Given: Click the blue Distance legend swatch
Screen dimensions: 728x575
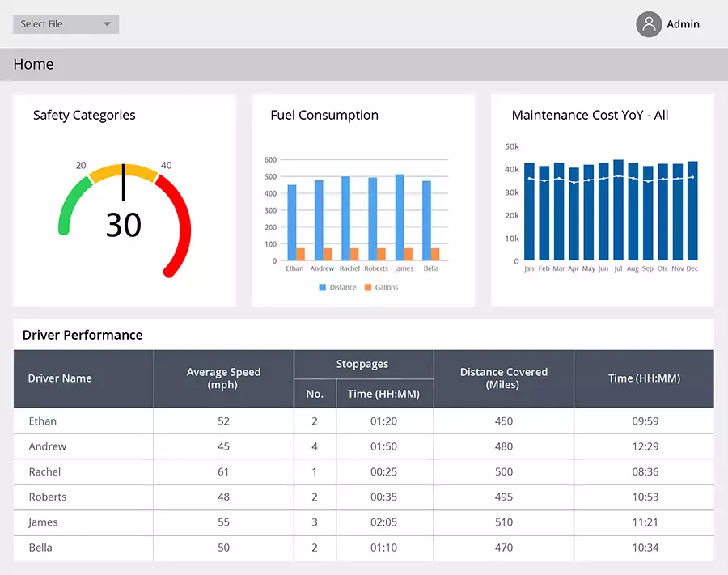Looking at the screenshot, I should click(x=322, y=288).
